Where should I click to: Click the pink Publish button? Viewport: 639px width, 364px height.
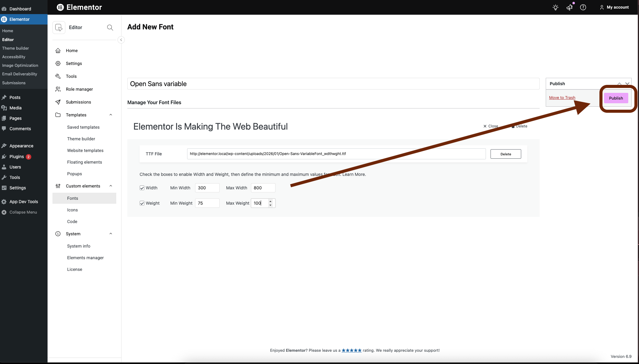click(x=616, y=98)
